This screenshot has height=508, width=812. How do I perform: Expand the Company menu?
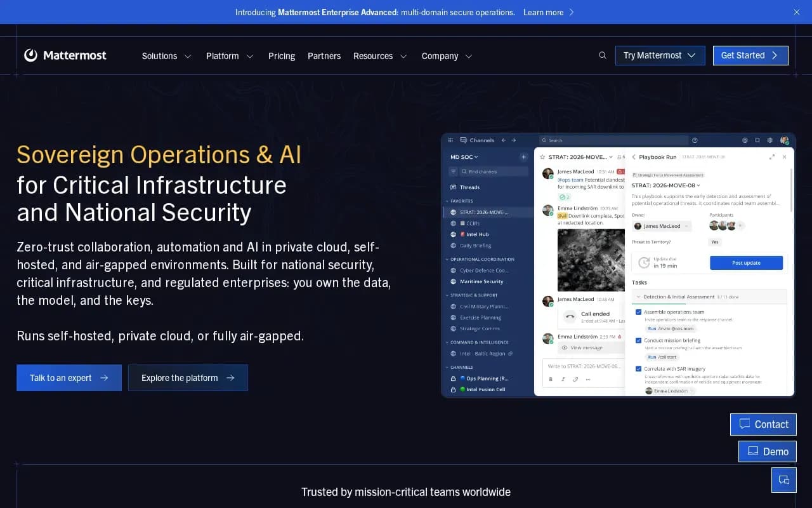click(x=447, y=56)
